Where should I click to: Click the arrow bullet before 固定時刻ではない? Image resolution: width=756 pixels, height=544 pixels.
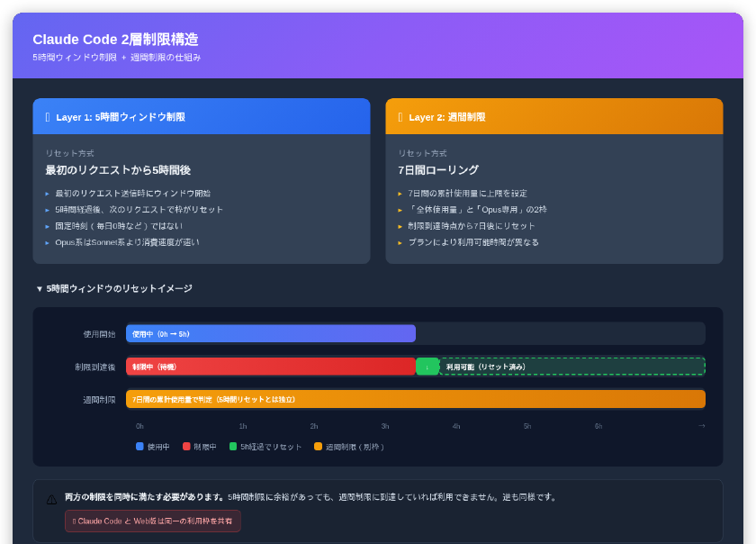tap(49, 225)
